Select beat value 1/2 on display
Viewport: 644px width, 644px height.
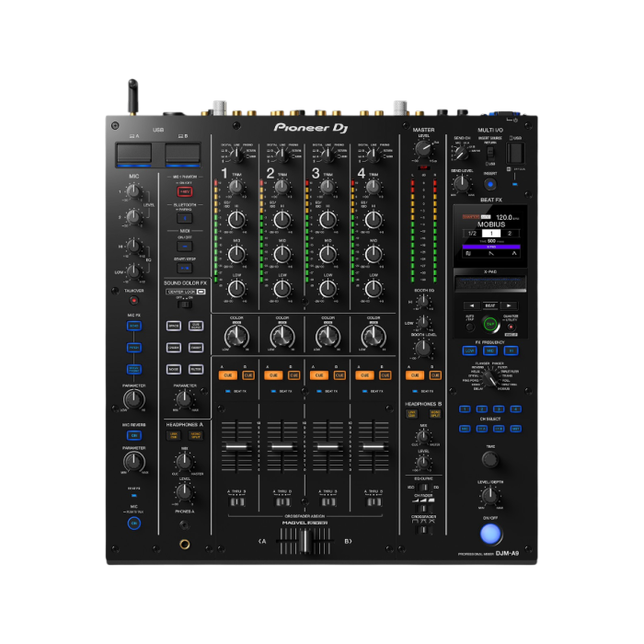(472, 234)
